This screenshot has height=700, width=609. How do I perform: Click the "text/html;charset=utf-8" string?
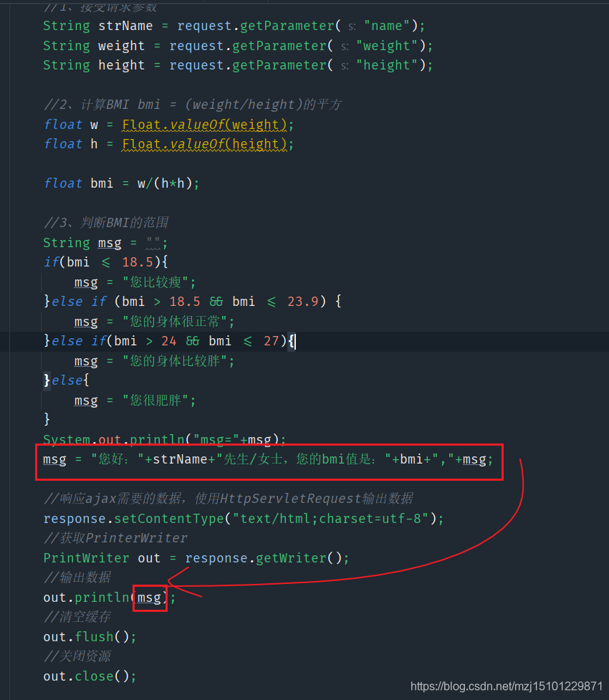330,519
